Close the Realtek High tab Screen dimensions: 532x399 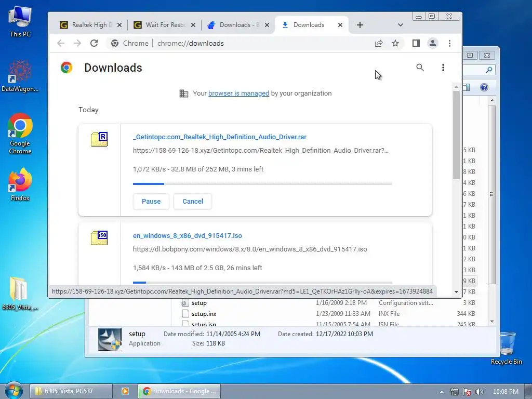tap(119, 25)
